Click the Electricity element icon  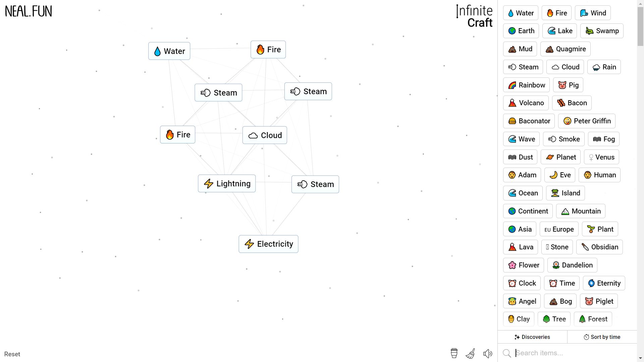coord(250,244)
